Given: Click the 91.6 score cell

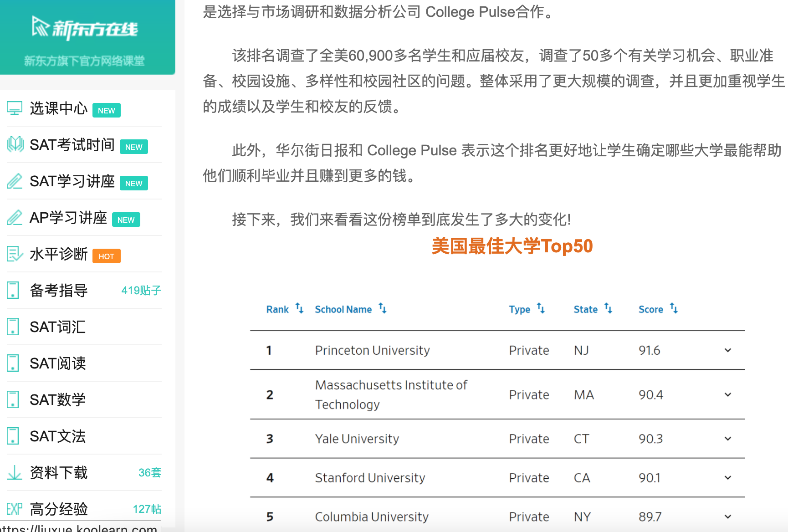Looking at the screenshot, I should point(650,350).
